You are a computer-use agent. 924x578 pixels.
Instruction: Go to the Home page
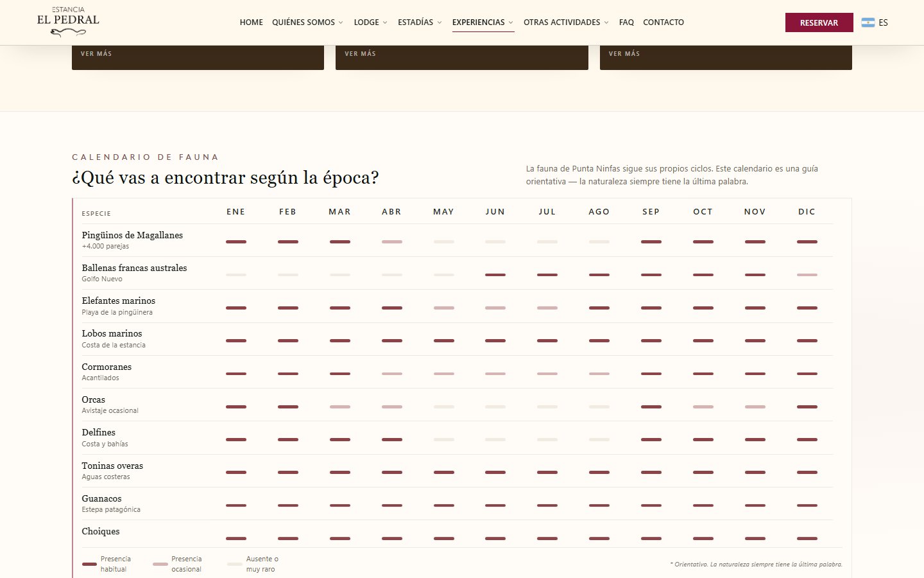252,22
